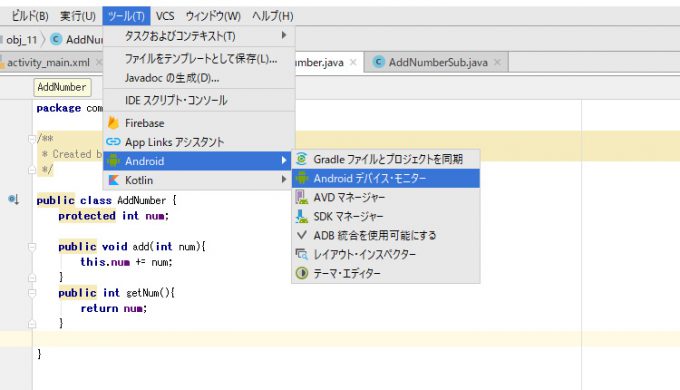
Task: Collapse the add(int num) method fold
Action: click(x=32, y=247)
